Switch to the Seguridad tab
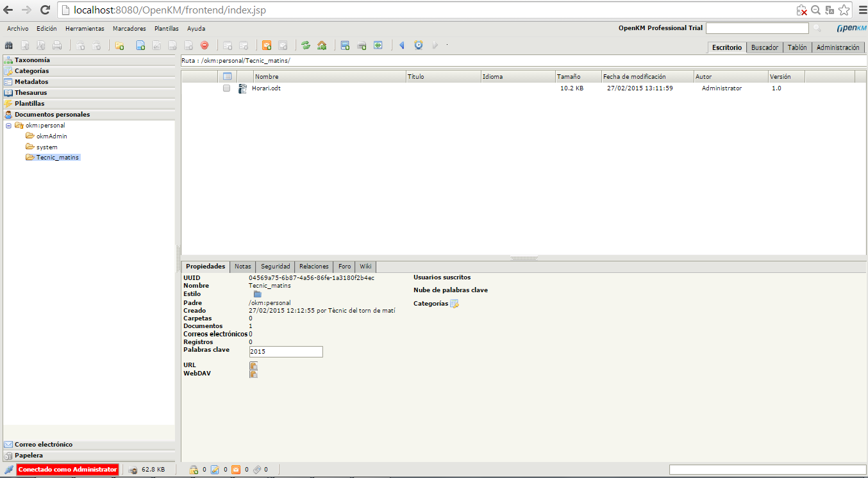The image size is (868, 478). click(x=276, y=267)
